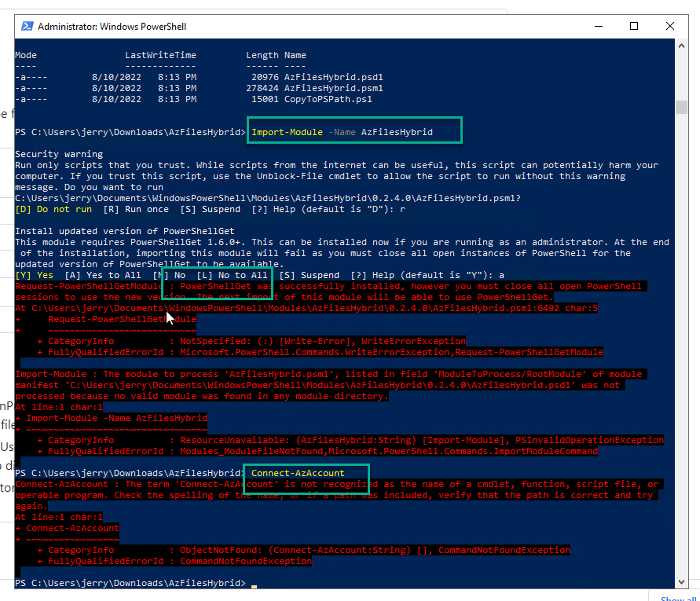Click the PowerShell icon in the title bar
700x601 pixels.
27,27
